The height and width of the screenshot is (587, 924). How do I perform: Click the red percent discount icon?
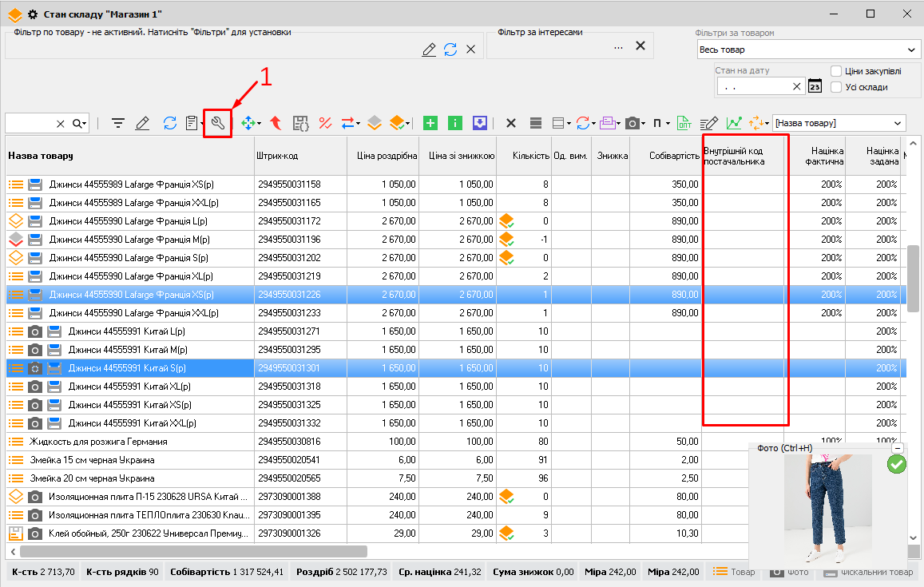pos(325,123)
